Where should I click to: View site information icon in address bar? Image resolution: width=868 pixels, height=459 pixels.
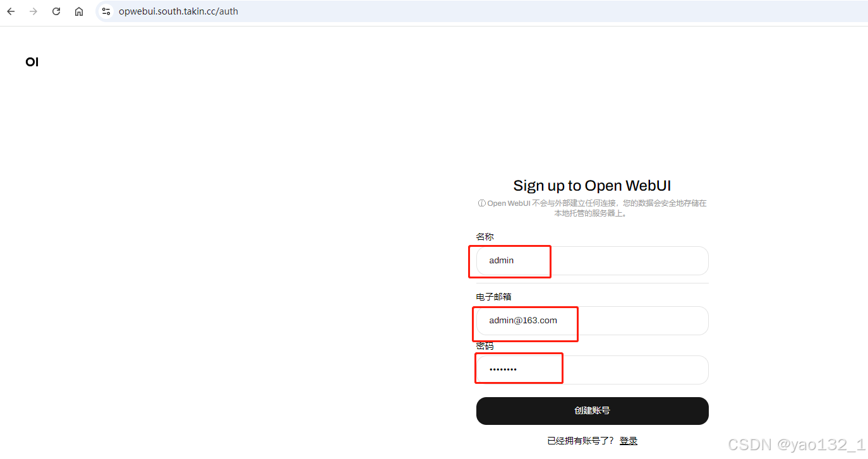coord(106,11)
